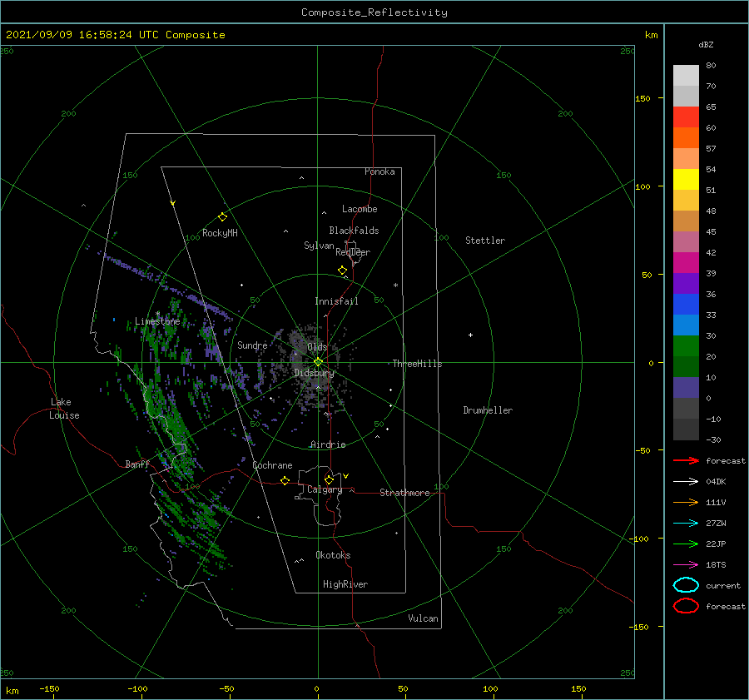
Task: Select the red 60-65 dBZ color swatch
Action: 686,117
